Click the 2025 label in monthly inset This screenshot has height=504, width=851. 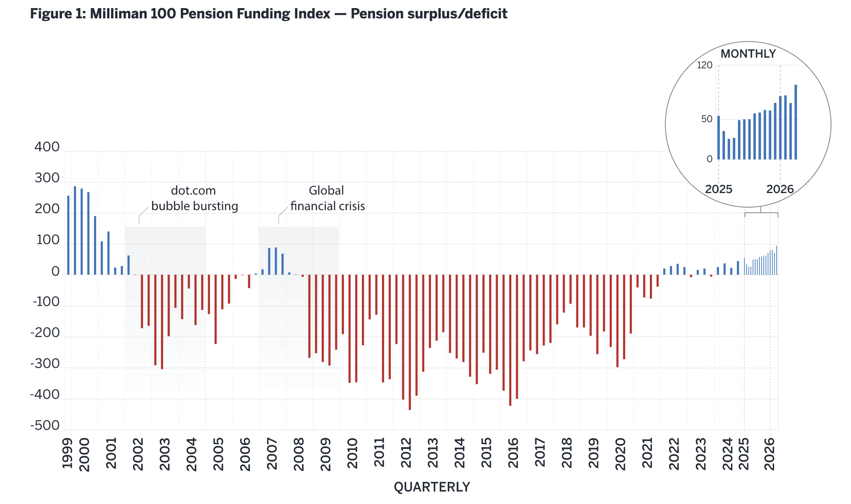click(x=719, y=189)
